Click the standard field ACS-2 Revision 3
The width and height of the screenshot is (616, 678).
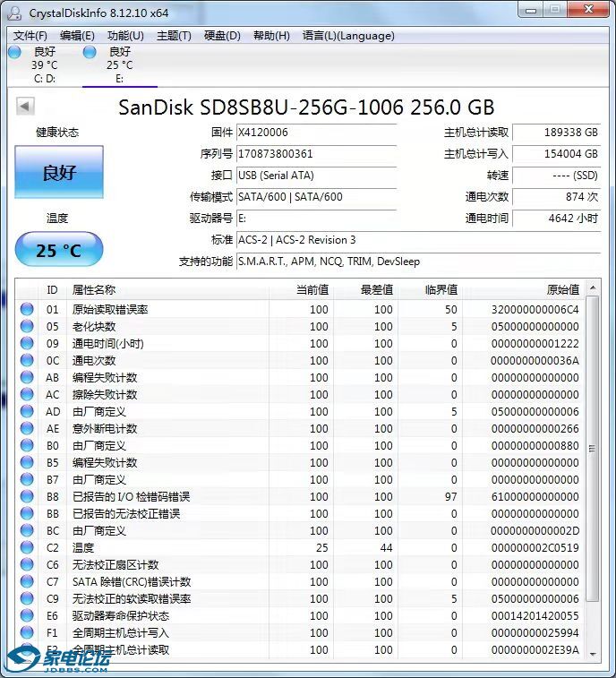(418, 239)
